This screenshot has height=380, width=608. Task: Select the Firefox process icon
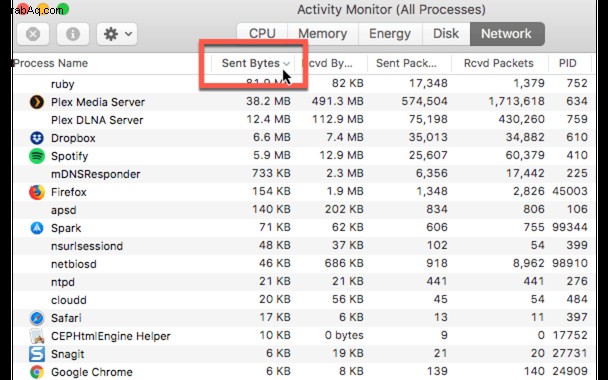click(x=37, y=192)
